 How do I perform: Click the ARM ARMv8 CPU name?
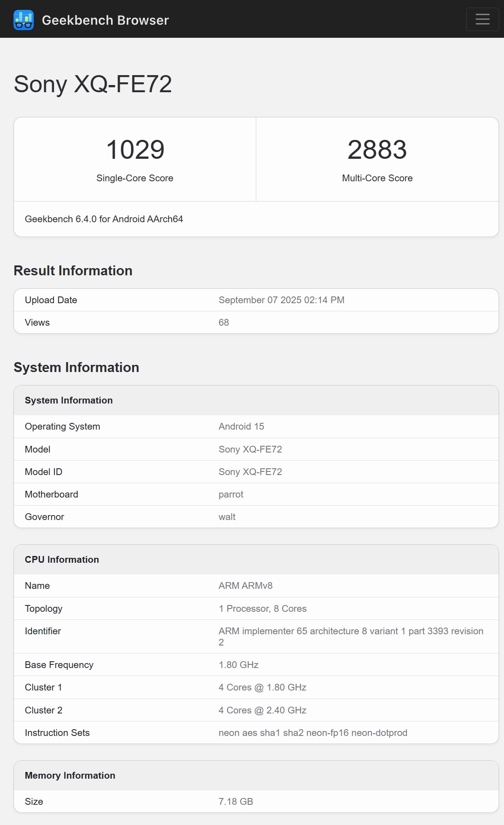[x=245, y=586]
